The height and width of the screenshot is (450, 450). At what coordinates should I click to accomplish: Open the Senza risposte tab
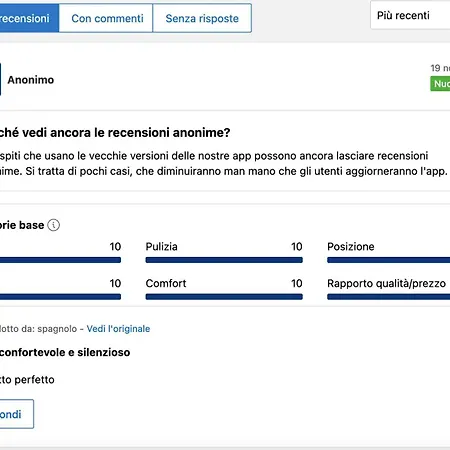tap(202, 18)
